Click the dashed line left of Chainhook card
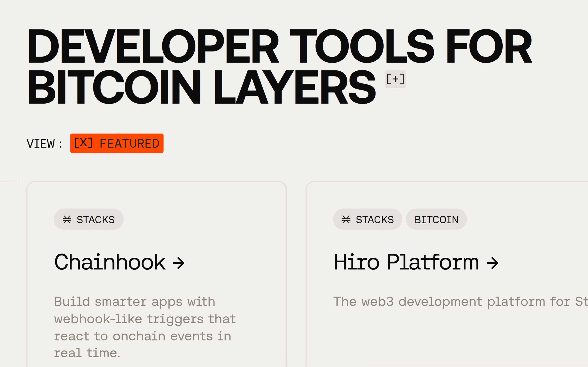 tap(13, 182)
